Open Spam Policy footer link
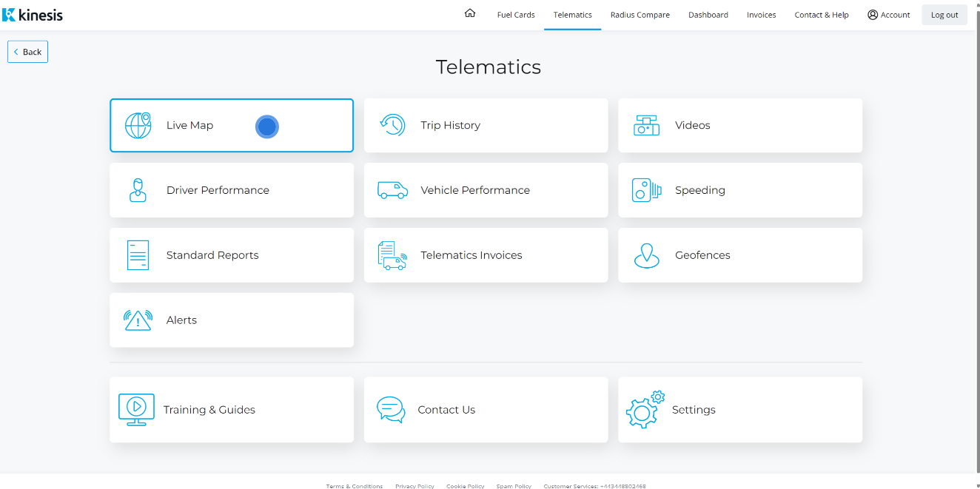 [514, 486]
